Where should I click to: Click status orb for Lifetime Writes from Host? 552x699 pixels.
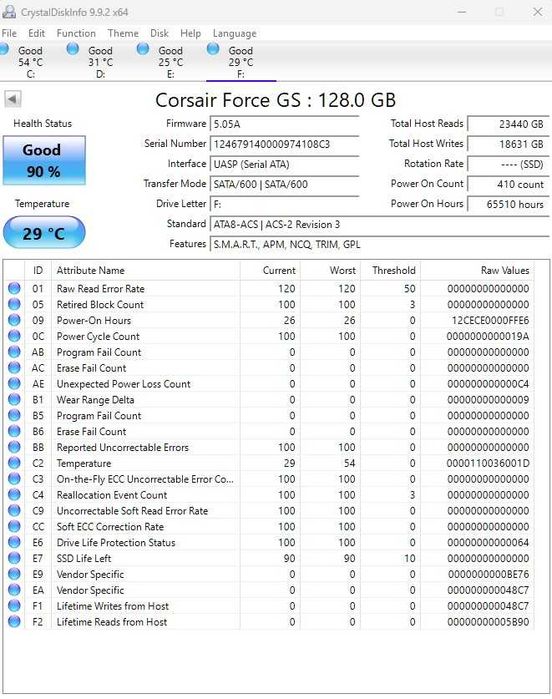click(14, 606)
